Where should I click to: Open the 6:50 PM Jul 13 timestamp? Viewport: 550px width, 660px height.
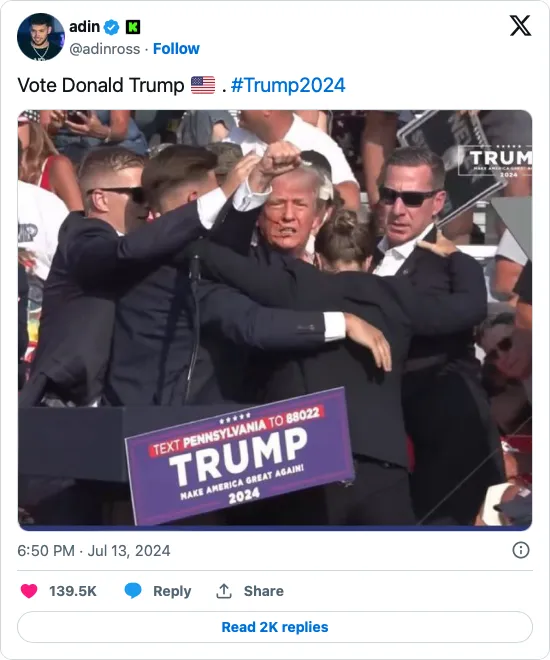pos(94,551)
